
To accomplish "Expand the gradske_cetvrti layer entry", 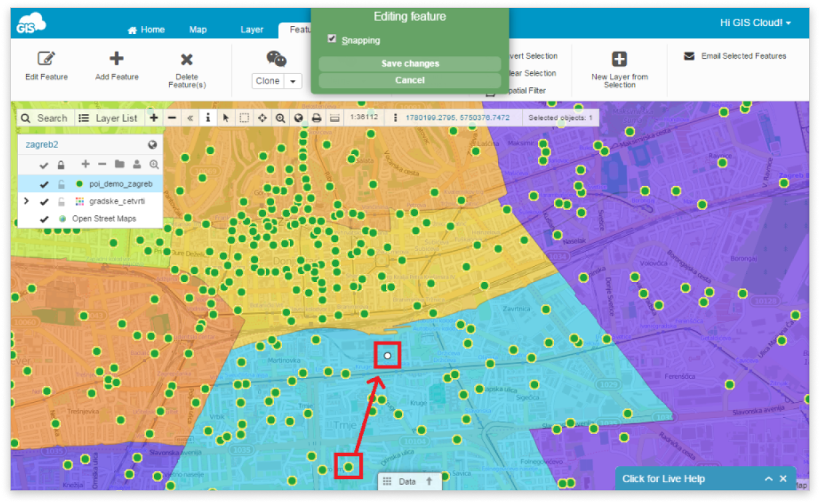I will click(x=27, y=201).
